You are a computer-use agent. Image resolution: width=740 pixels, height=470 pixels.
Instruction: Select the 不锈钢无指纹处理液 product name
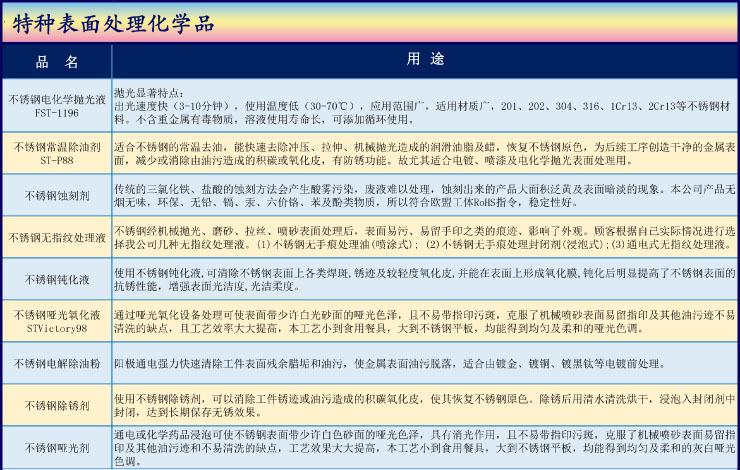click(56, 238)
